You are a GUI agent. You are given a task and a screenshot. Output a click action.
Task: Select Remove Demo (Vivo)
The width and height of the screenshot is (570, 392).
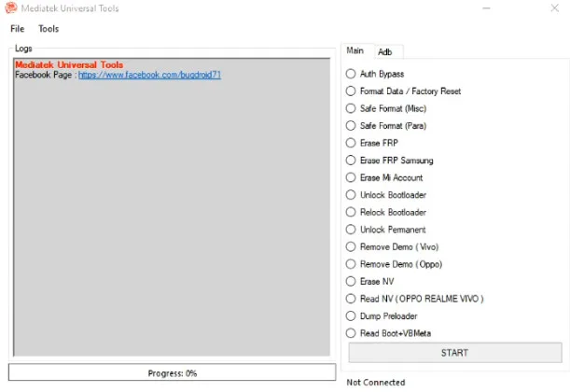tap(351, 247)
